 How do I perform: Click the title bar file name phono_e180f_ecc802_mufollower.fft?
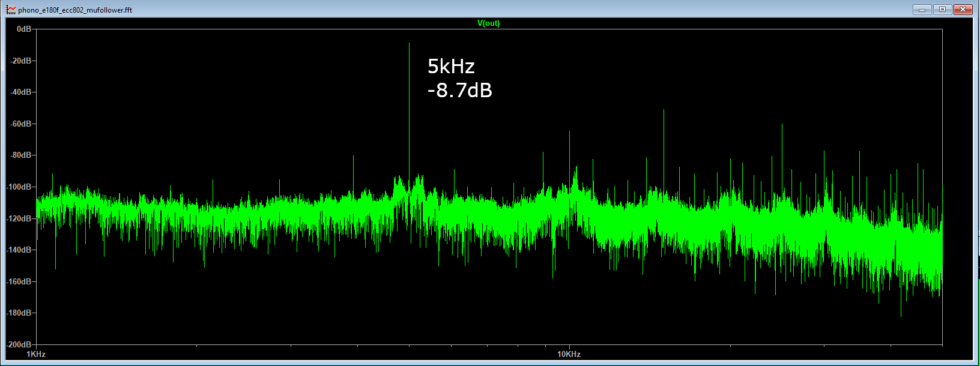75,10
